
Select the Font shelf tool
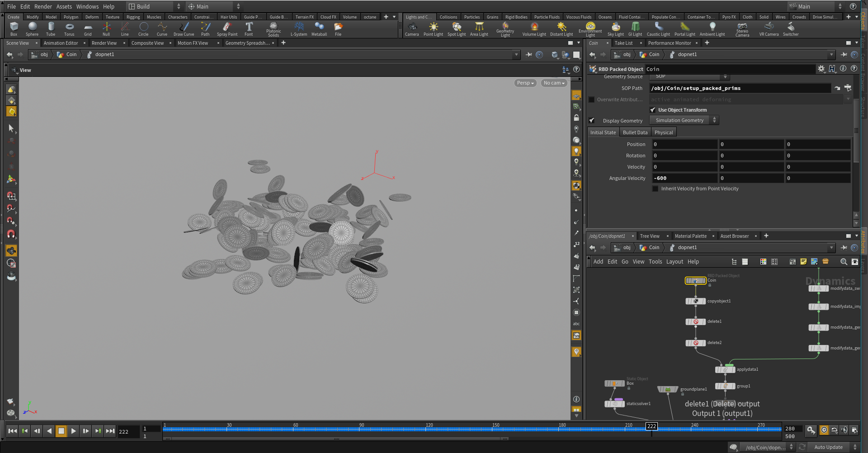(249, 29)
